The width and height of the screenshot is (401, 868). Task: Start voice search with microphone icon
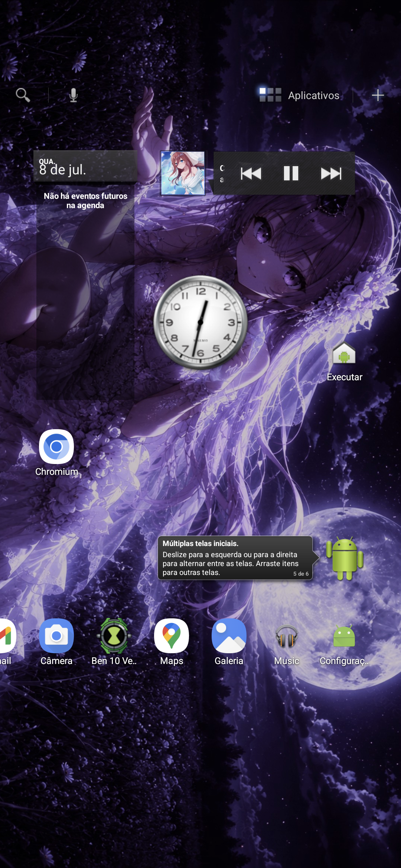[x=74, y=95]
